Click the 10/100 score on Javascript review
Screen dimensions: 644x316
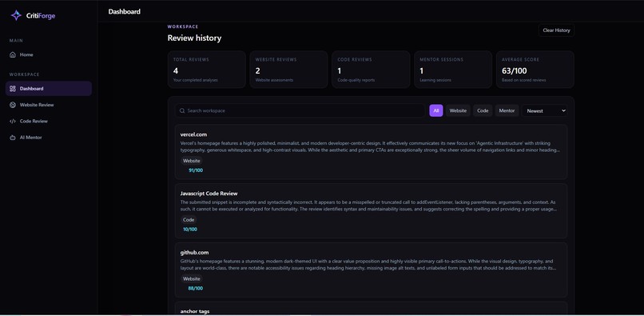click(x=189, y=229)
